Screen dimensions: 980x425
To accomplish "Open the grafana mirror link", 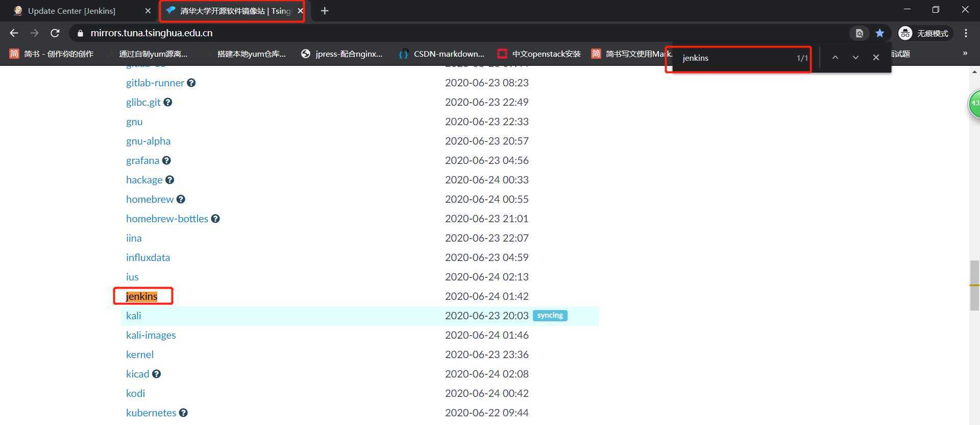I will 143,160.
